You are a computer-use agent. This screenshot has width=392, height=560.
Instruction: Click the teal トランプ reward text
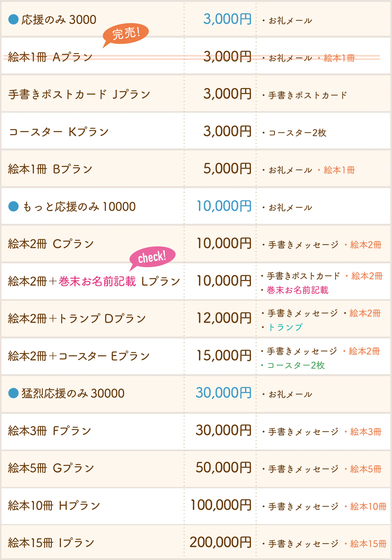(285, 327)
